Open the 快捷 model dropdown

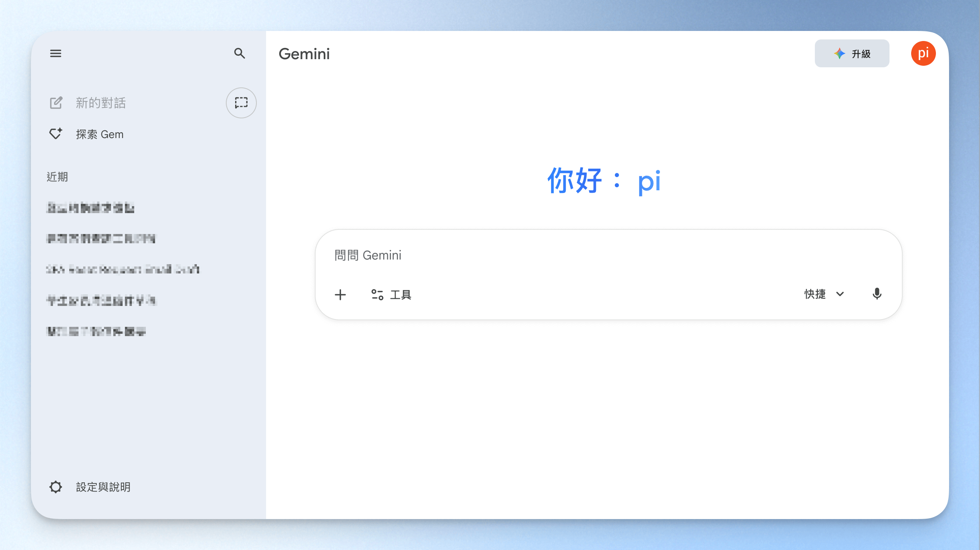point(815,294)
